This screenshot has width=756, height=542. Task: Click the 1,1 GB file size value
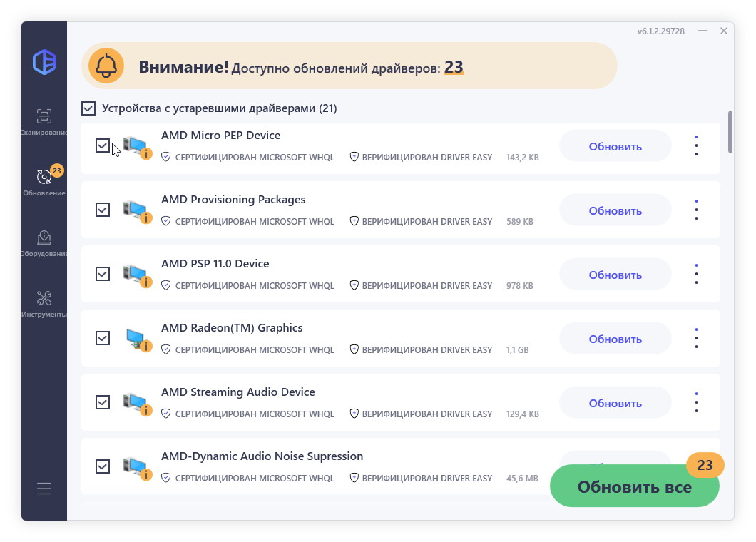point(517,350)
